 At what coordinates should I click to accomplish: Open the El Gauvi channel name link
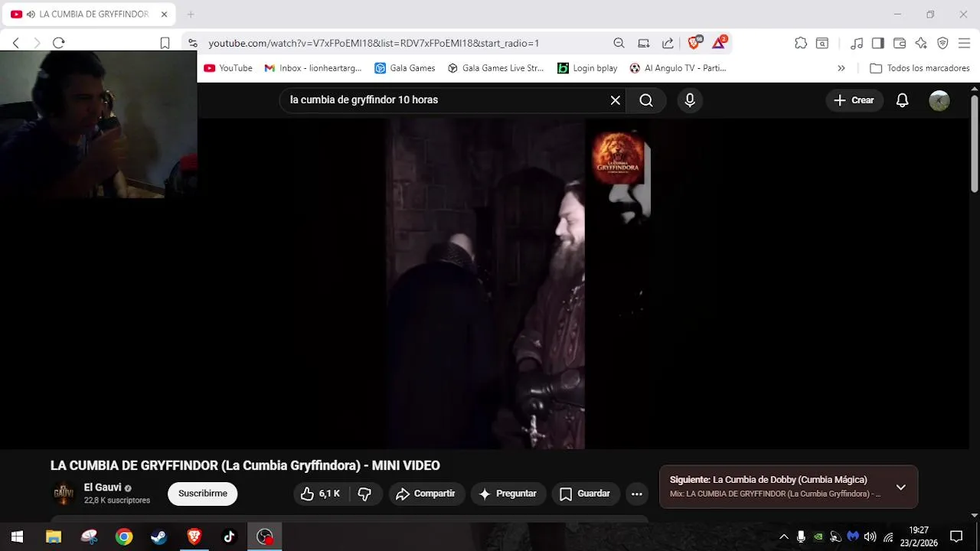[x=103, y=487]
